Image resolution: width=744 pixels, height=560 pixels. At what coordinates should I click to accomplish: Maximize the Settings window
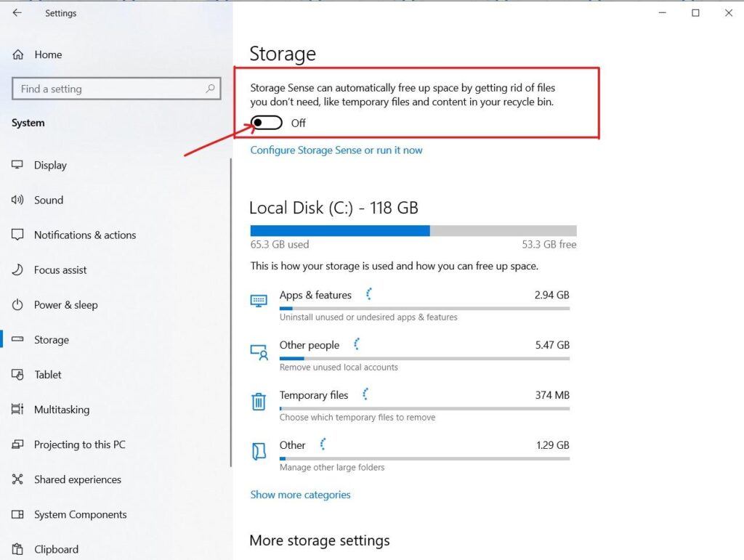click(695, 13)
